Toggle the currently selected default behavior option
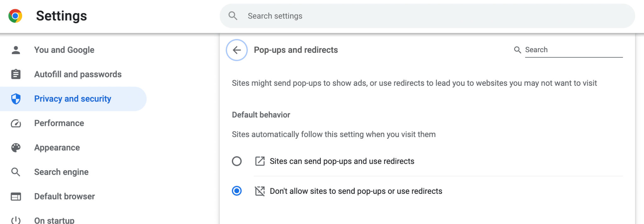 [x=237, y=191]
